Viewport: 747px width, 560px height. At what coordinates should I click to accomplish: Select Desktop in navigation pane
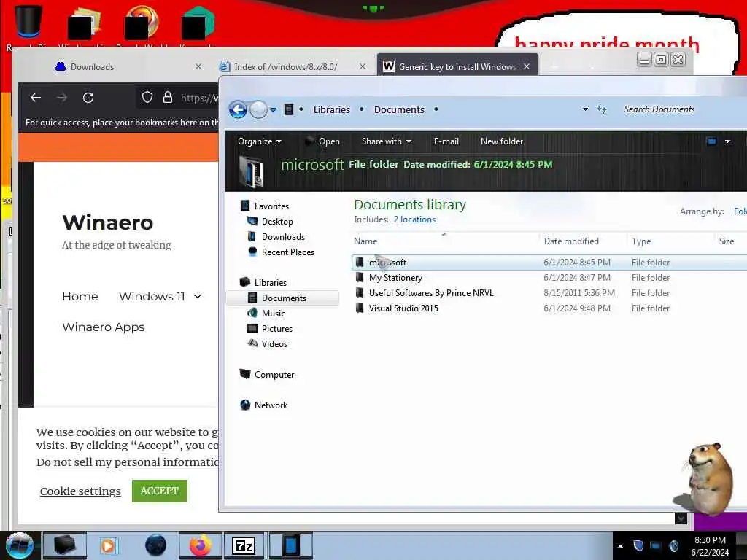[x=276, y=222]
